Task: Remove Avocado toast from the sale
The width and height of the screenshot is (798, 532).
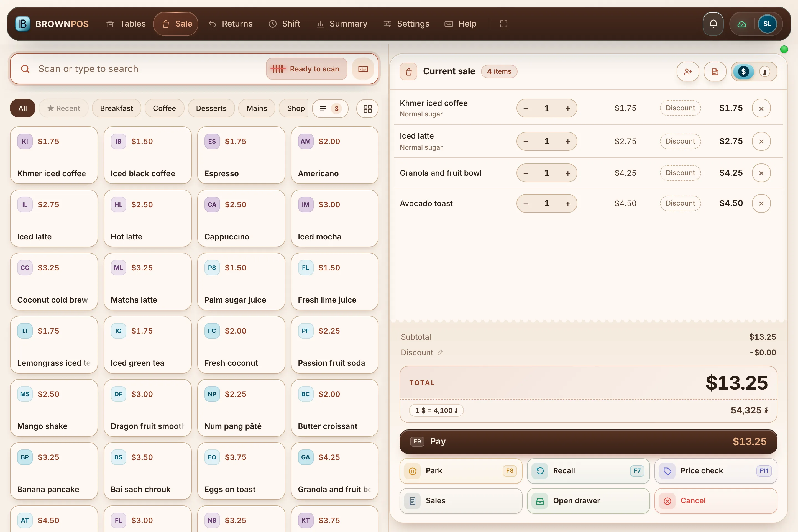Action: pos(761,204)
